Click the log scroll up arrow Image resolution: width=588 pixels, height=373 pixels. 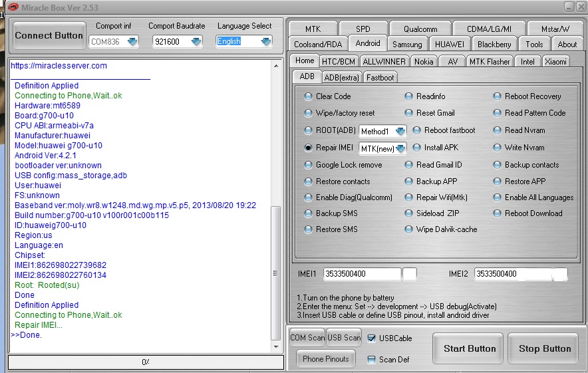point(276,66)
